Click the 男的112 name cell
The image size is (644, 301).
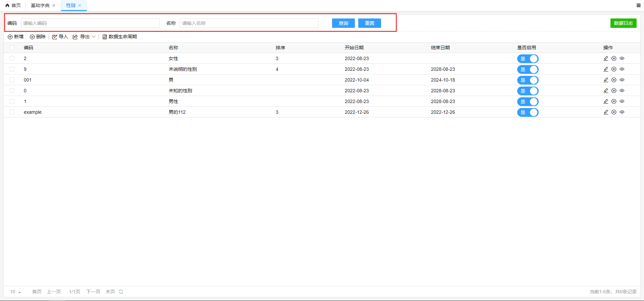[177, 112]
